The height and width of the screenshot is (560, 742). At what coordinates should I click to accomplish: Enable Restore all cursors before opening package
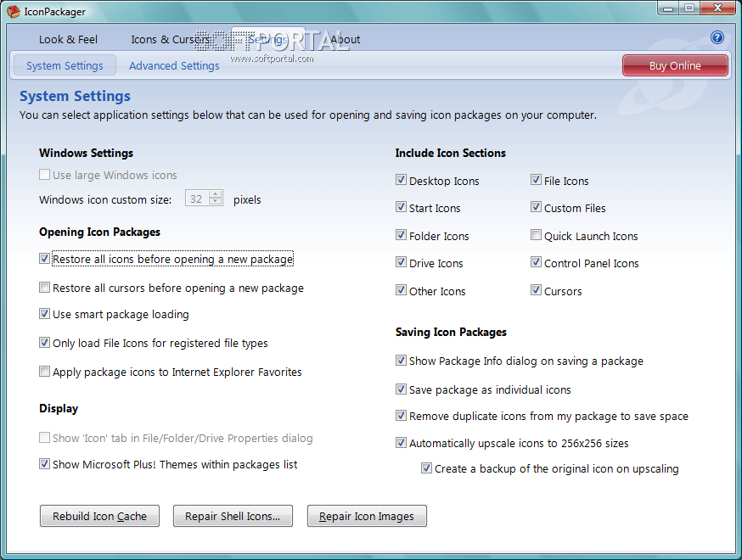(x=44, y=287)
